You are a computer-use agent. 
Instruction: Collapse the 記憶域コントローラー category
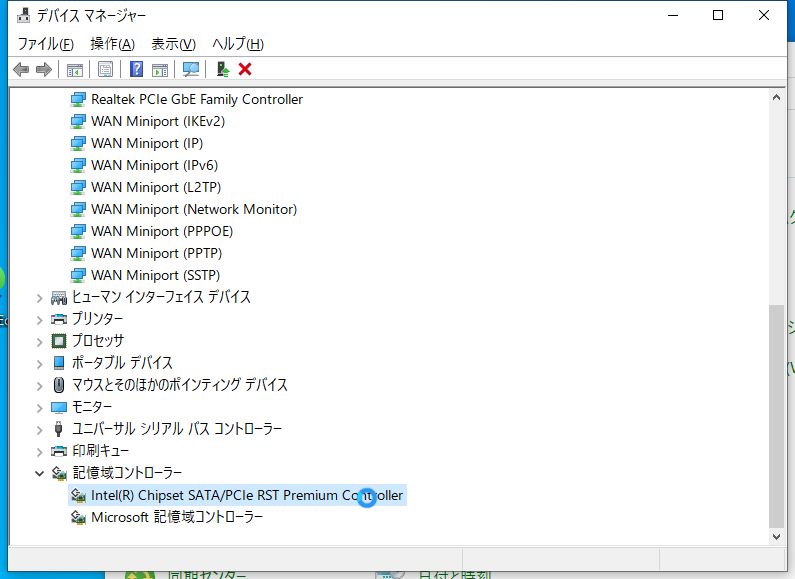pos(40,474)
